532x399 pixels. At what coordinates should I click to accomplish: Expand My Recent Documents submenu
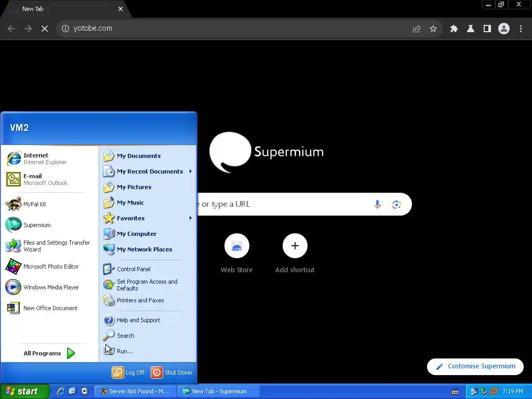tap(148, 171)
